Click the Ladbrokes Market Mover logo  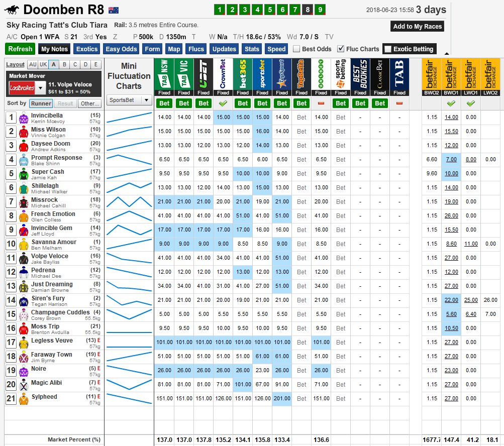pyautogui.click(x=22, y=88)
